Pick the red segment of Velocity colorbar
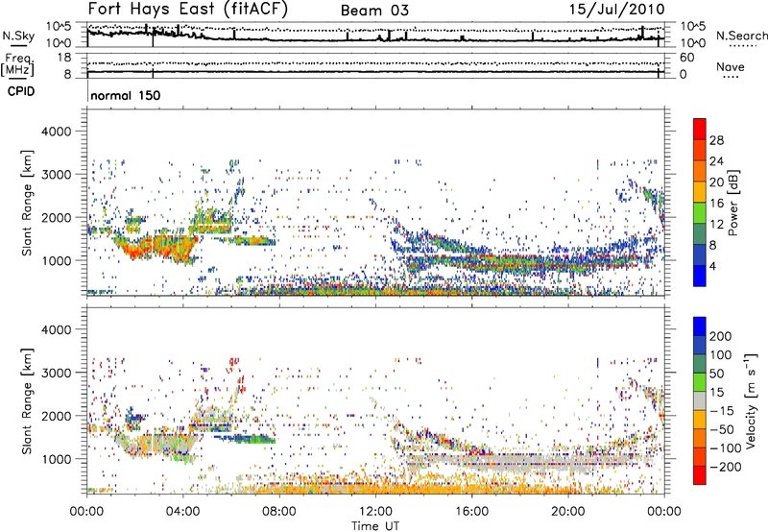Image resolution: width=768 pixels, height=532 pixels. (700, 475)
